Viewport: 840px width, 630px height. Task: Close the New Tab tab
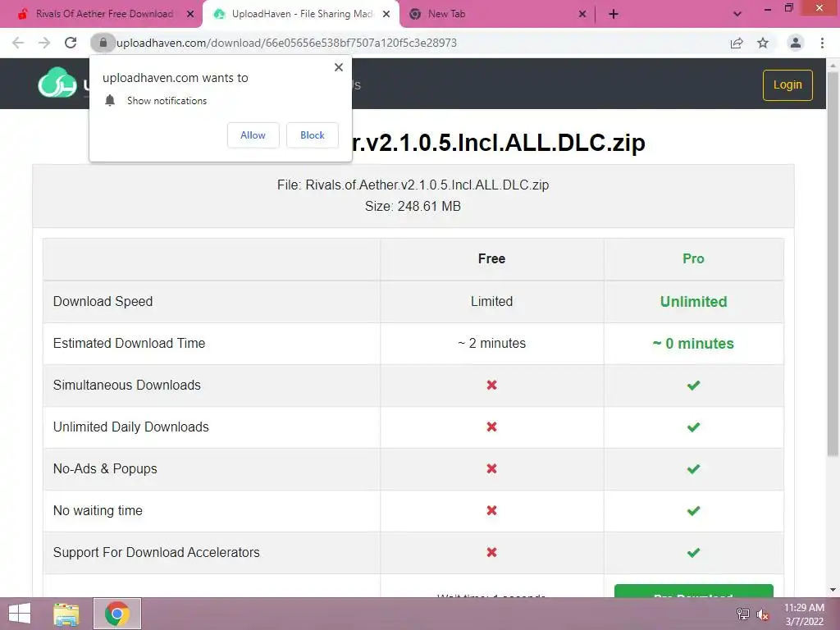coord(583,15)
